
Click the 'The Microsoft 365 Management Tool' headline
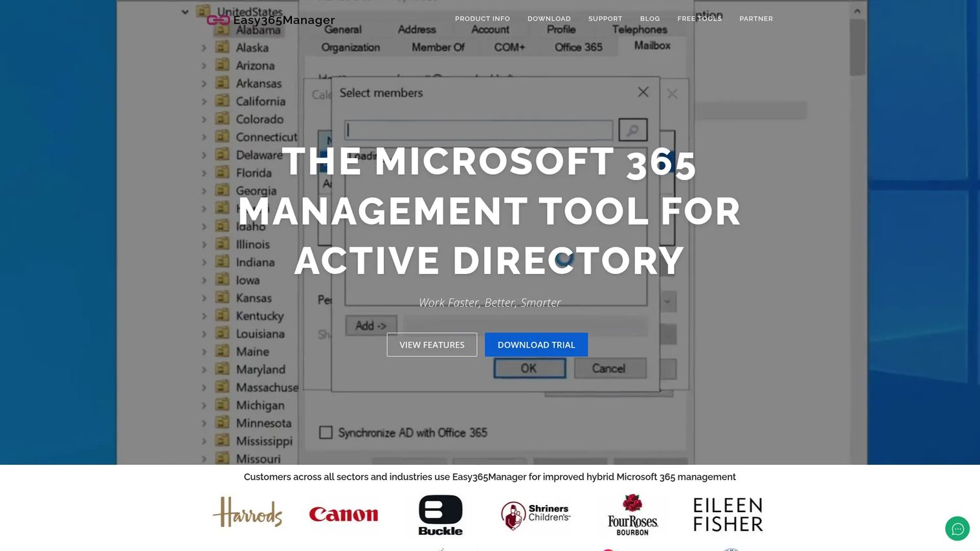point(490,211)
